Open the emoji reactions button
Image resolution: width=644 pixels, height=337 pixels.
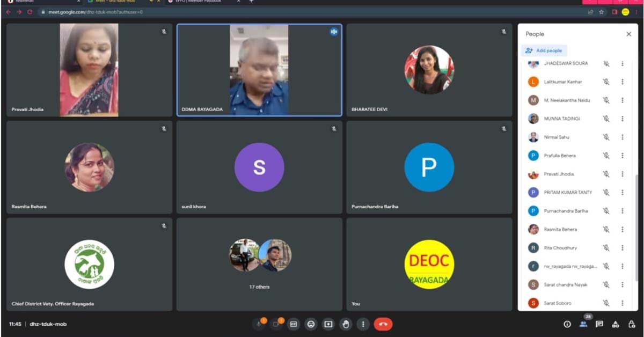[x=311, y=324]
